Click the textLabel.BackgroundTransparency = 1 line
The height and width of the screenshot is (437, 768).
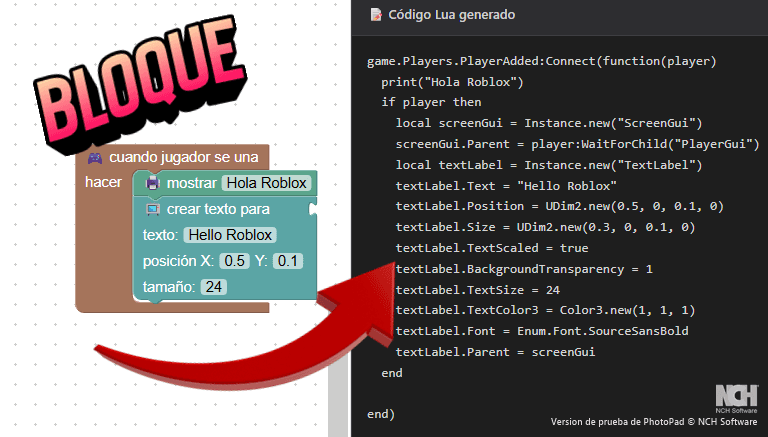click(x=524, y=269)
